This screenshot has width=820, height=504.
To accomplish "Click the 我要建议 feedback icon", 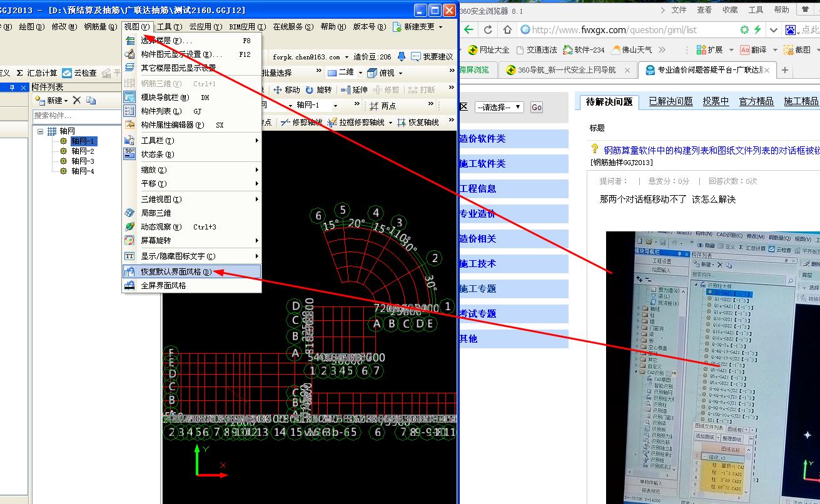I will click(415, 56).
